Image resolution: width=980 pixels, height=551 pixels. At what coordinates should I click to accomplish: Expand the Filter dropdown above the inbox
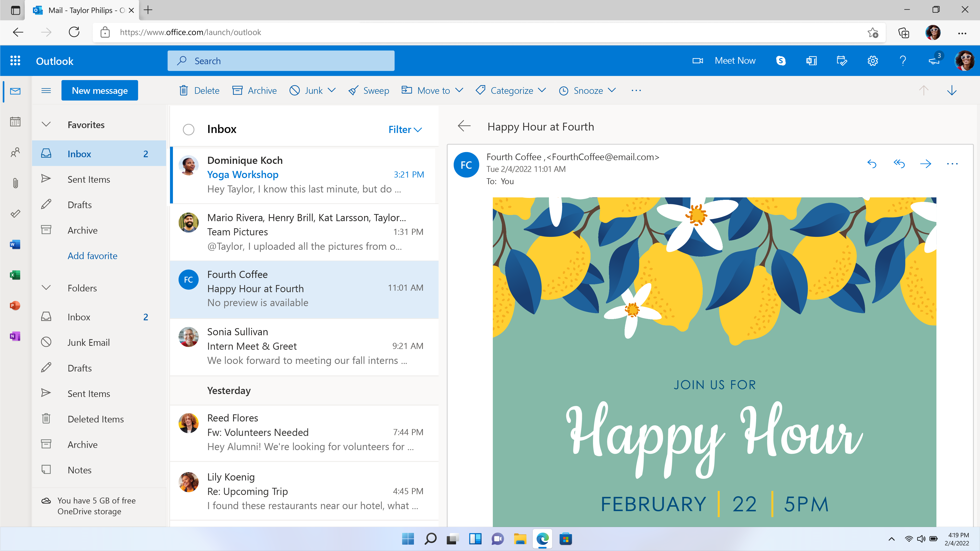(404, 129)
